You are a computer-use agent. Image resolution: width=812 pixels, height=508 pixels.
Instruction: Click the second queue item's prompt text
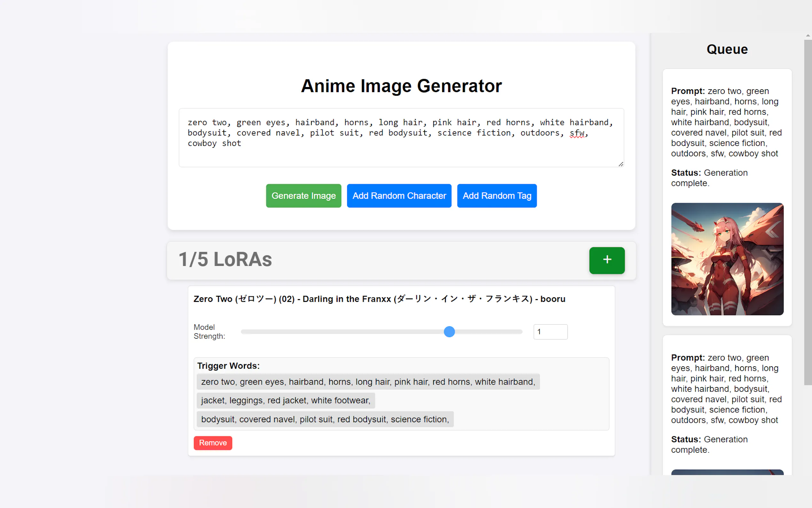726,389
